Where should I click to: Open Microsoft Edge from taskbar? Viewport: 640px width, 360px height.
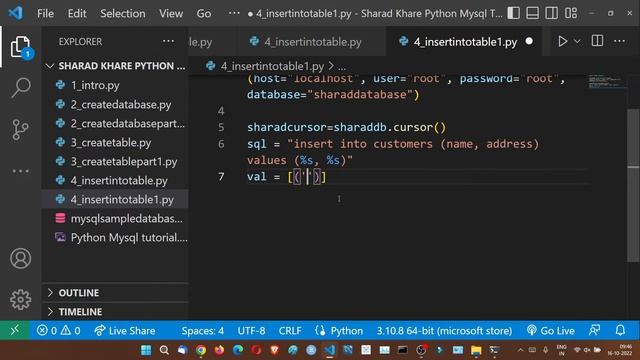(x=238, y=350)
